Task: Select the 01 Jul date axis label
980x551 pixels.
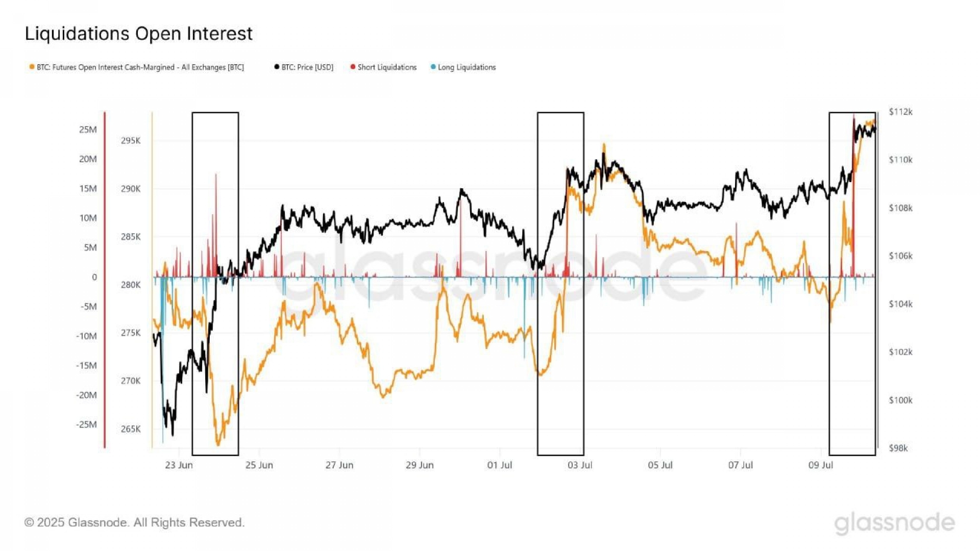Action: pos(499,465)
